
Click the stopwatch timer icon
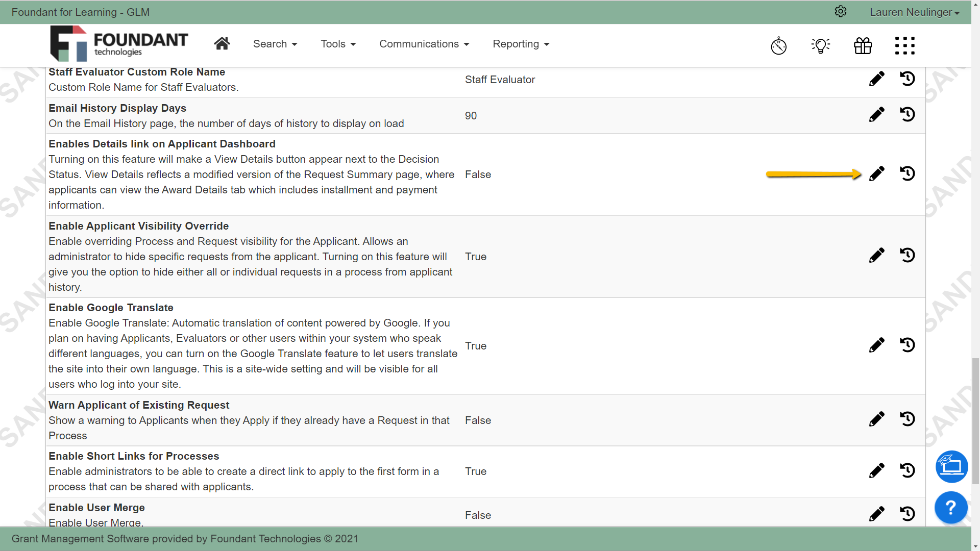(778, 46)
